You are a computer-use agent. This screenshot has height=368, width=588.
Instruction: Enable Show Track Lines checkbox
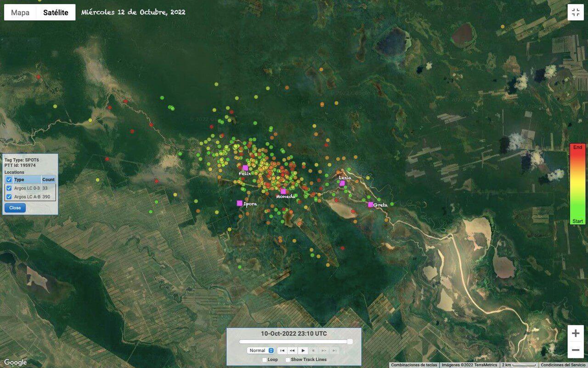[288, 360]
